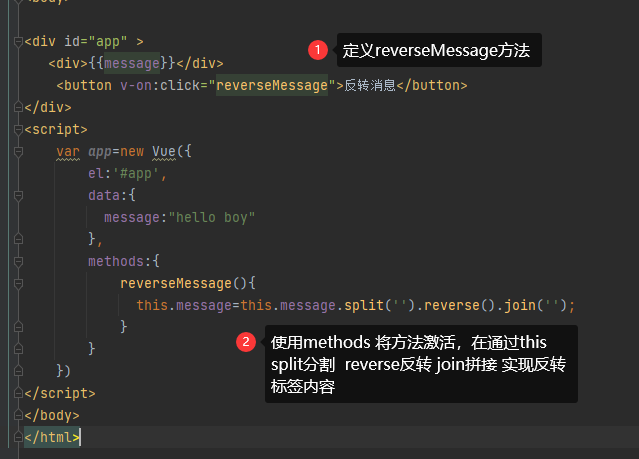This screenshot has width=639, height=459.
Task: Click the closing '</script>' tag text
Action: click(60, 393)
